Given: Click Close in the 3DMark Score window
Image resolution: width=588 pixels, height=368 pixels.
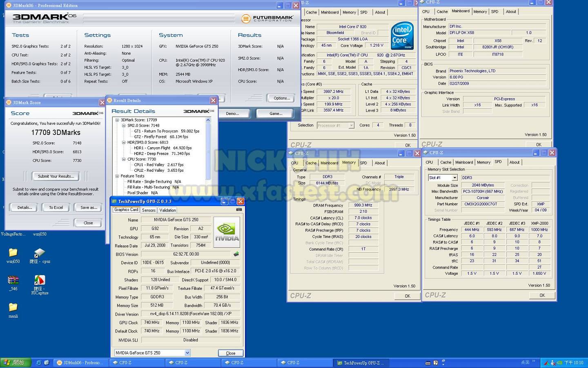Looking at the screenshot, I should coord(88,223).
